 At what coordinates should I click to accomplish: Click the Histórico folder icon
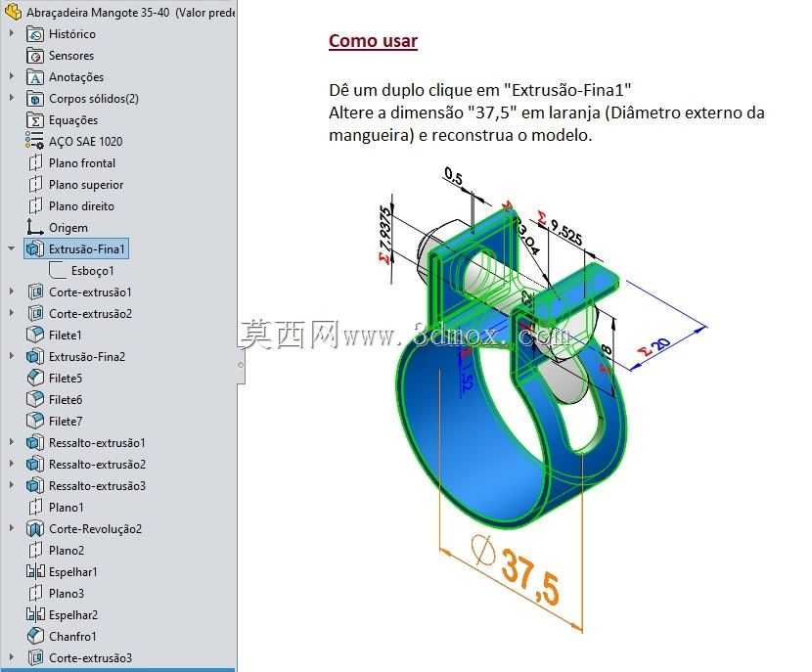click(x=34, y=34)
